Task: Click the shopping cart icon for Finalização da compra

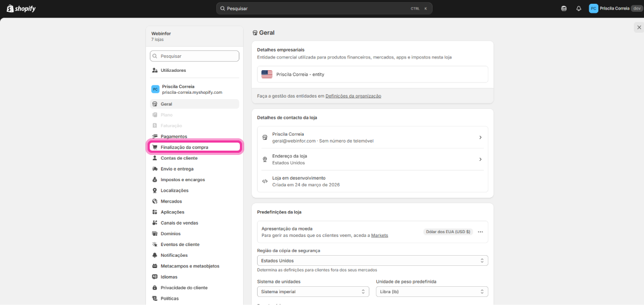Action: pyautogui.click(x=155, y=147)
